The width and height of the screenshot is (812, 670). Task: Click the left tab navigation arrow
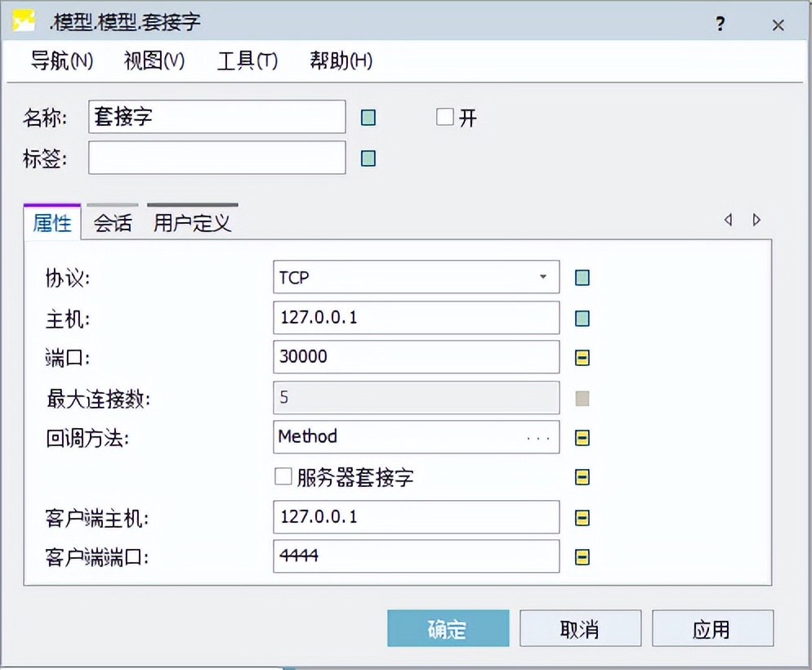click(728, 220)
